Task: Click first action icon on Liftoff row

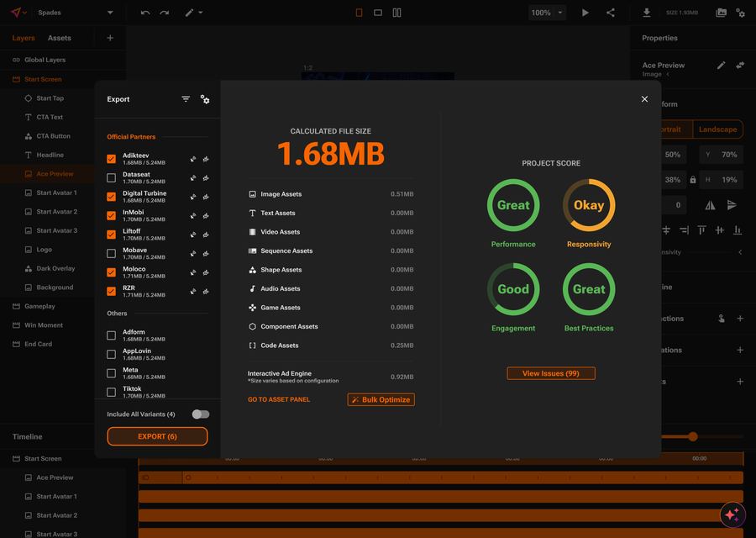Action: tap(193, 235)
